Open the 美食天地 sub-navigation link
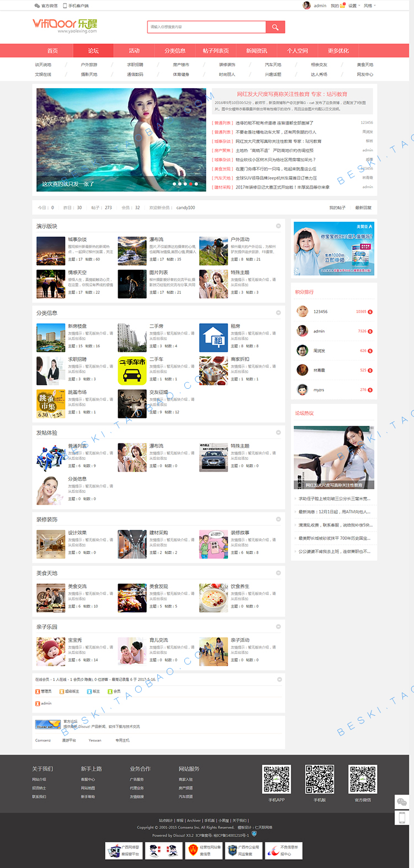 [365, 65]
